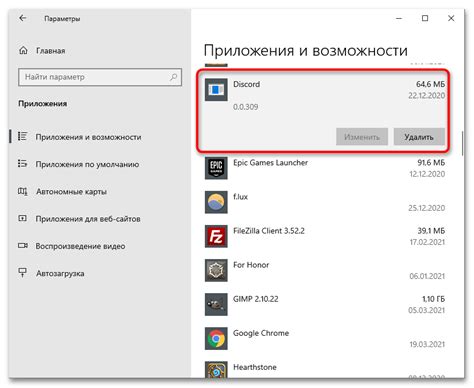Click Discord size 64,6 МБ
This screenshot has width=474, height=388.
tap(430, 84)
